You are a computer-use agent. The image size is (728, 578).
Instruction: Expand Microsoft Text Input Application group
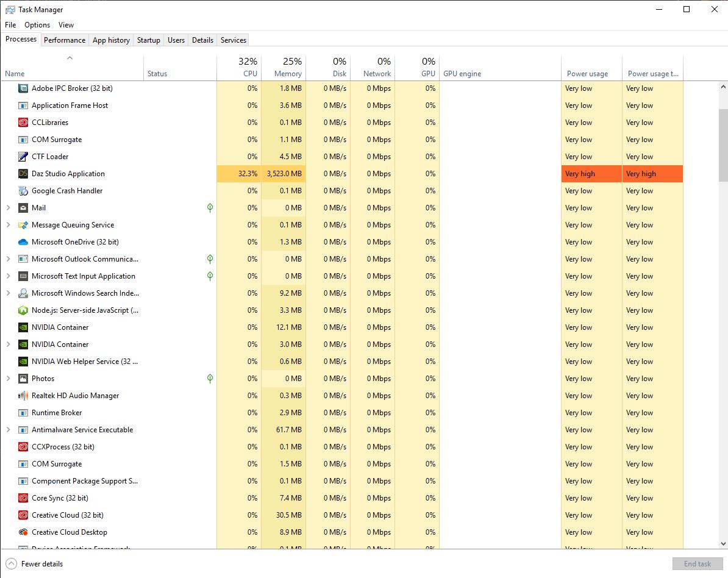pos(8,276)
